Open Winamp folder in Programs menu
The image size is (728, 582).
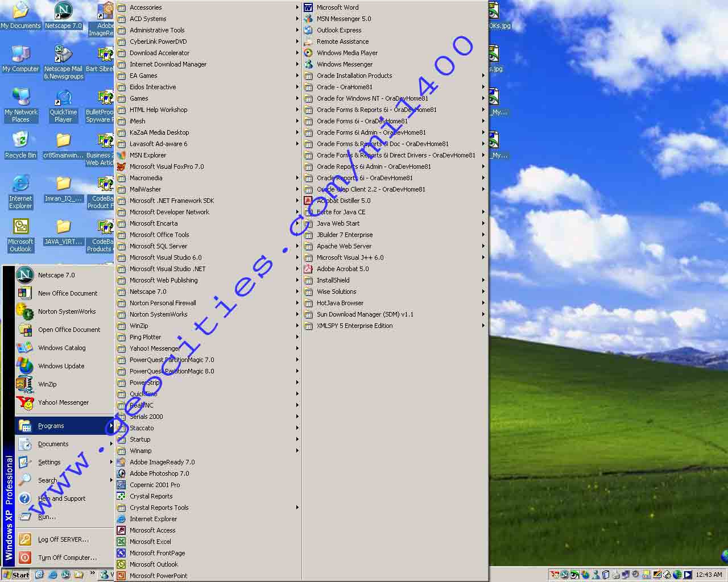point(208,451)
